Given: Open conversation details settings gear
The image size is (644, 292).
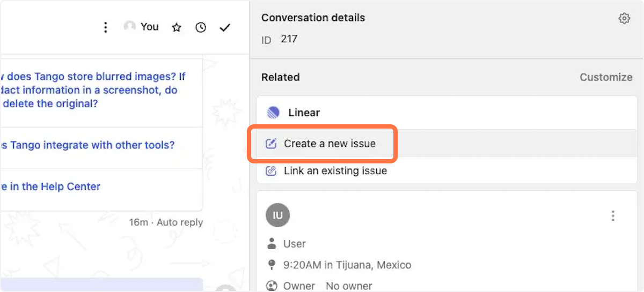Looking at the screenshot, I should tap(624, 19).
